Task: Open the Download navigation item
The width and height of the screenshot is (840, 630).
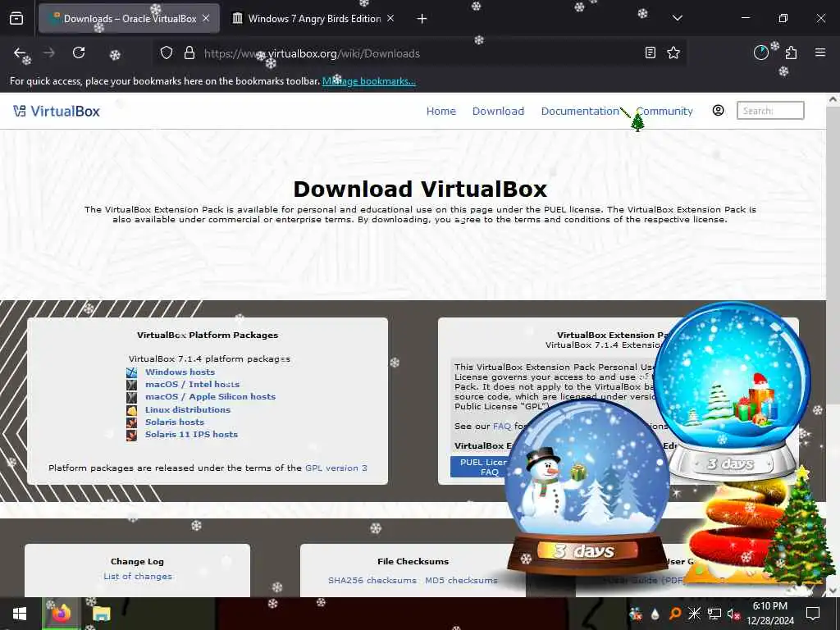Action: coord(498,111)
